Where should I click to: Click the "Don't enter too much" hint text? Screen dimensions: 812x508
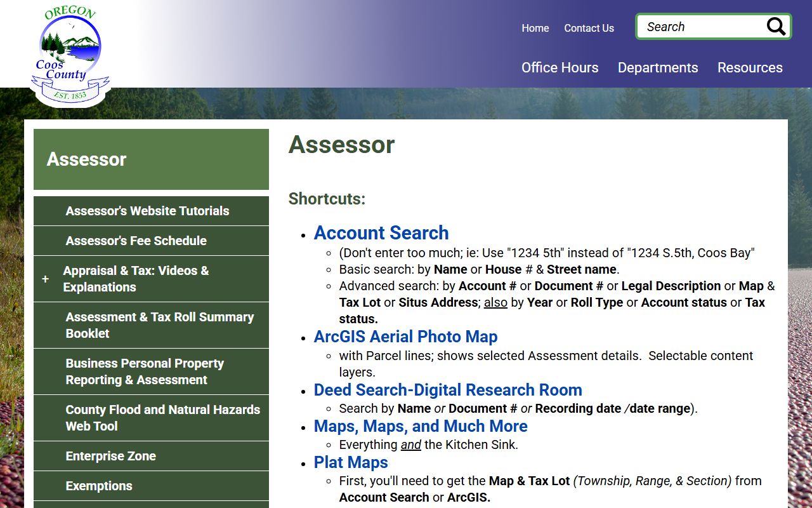pyautogui.click(x=547, y=253)
